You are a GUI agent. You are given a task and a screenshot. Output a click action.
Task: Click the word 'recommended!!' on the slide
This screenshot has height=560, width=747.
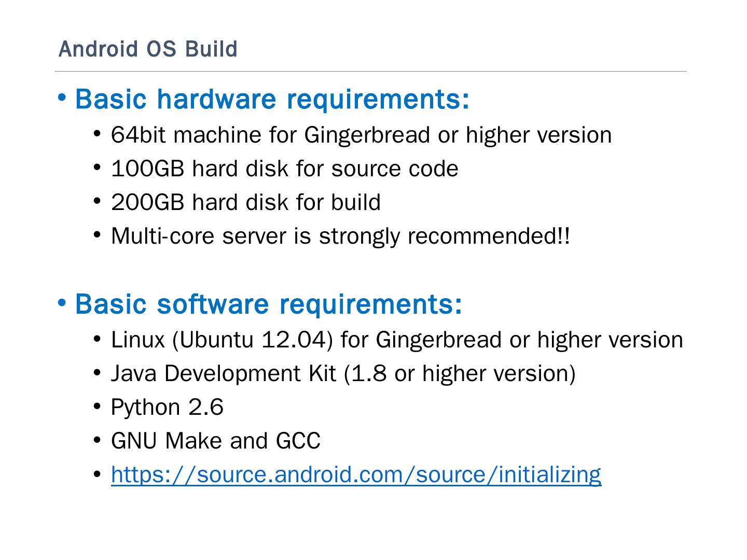coord(489,236)
